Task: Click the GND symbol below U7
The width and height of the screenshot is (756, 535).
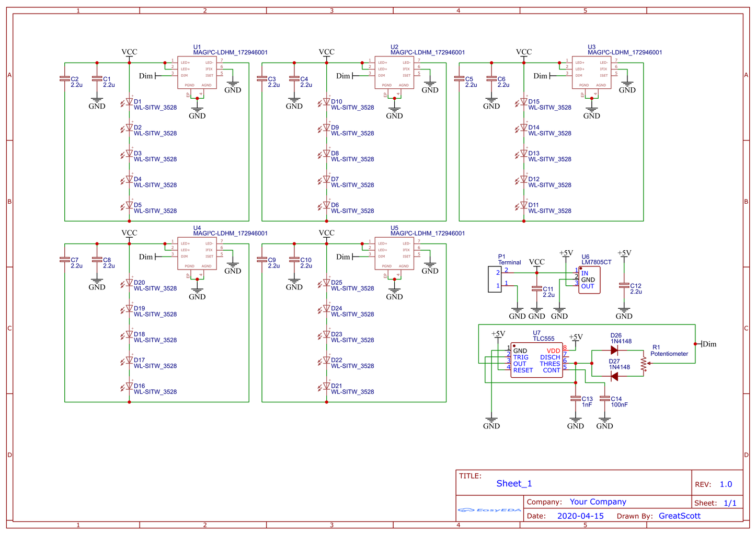Action: coord(490,418)
